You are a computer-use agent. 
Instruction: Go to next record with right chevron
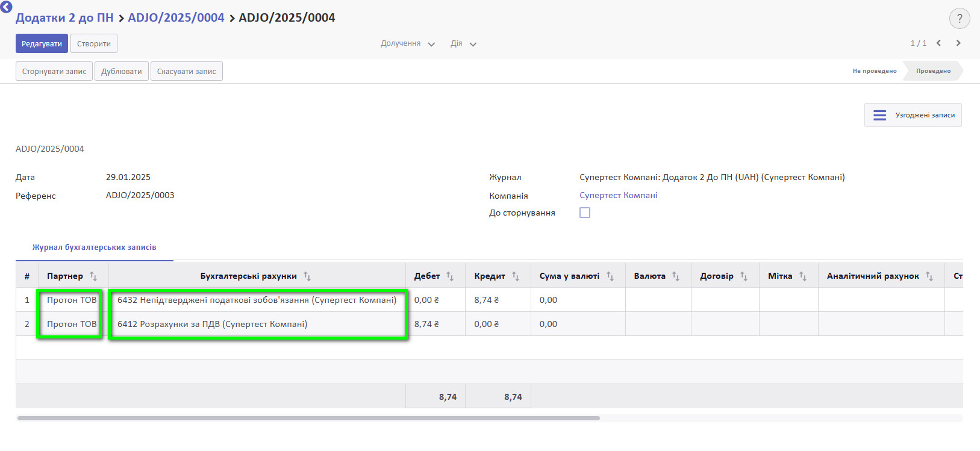coord(958,43)
